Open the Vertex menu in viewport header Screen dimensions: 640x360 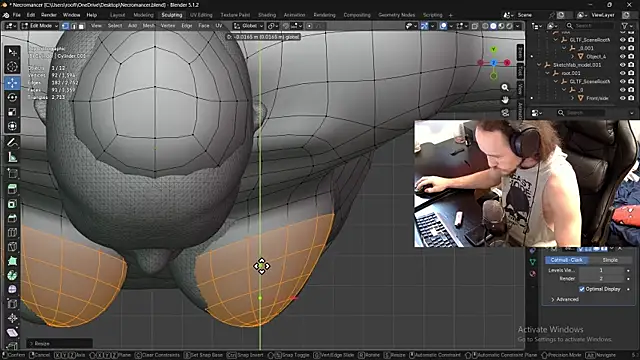click(168, 26)
